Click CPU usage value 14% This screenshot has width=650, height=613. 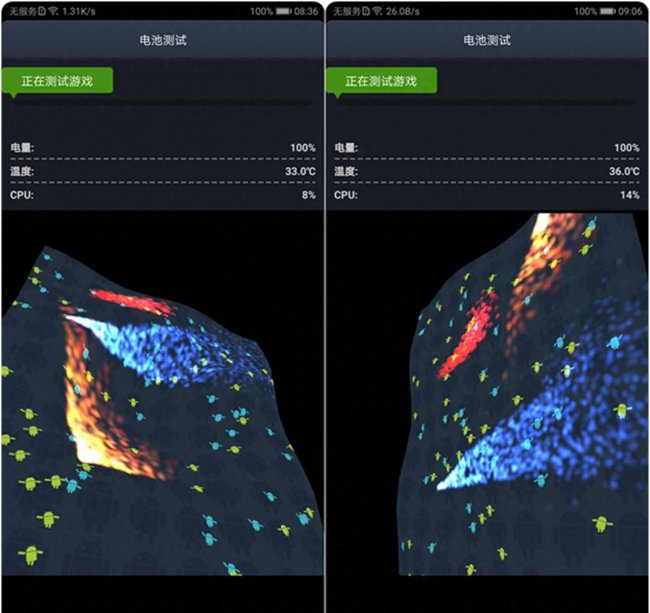[x=630, y=195]
